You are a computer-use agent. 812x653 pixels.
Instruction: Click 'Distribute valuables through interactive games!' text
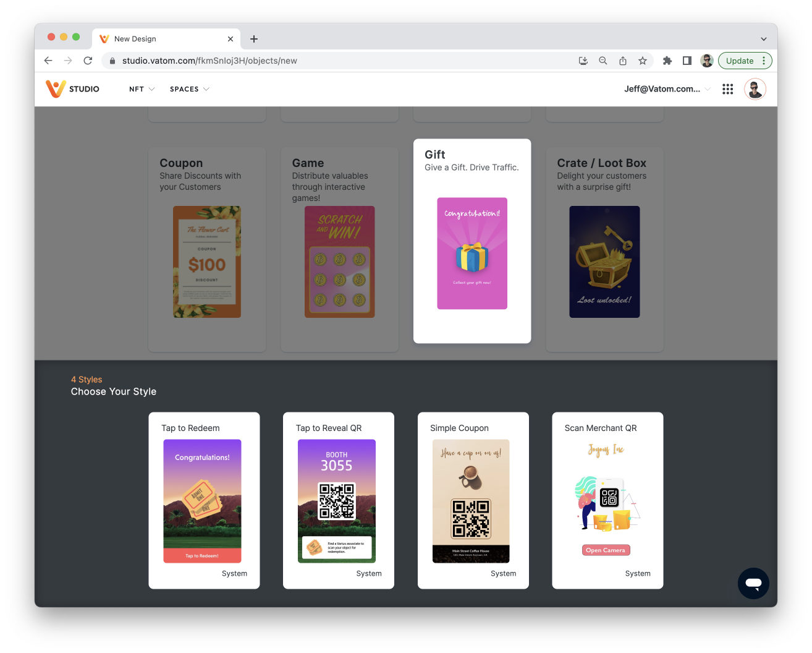[x=330, y=187]
